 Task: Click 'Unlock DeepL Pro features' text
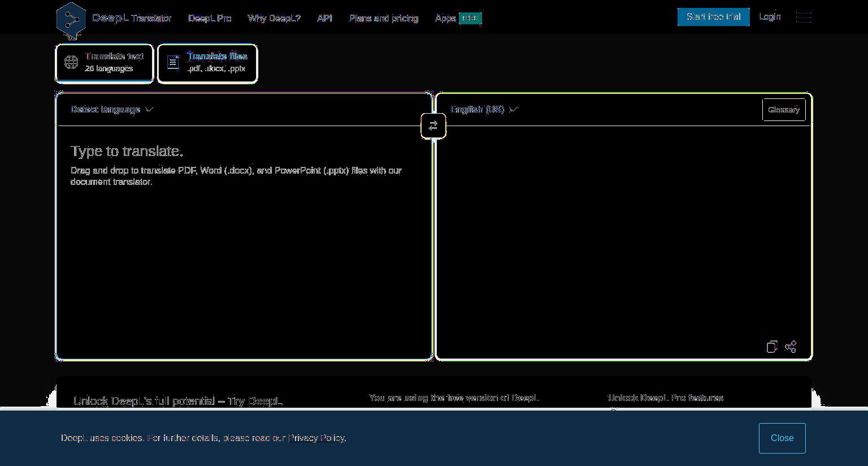click(666, 398)
